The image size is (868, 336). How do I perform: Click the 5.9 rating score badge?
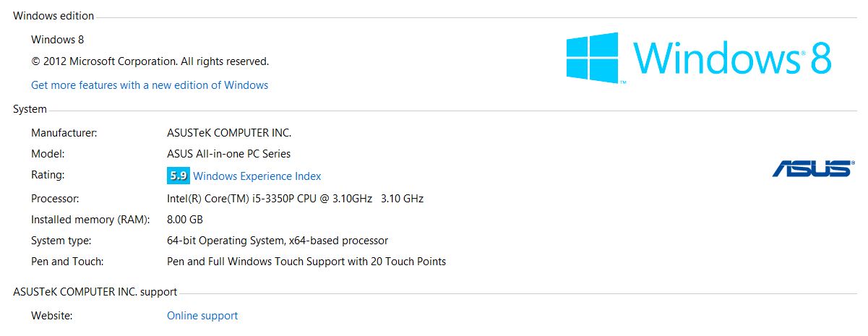pos(178,176)
